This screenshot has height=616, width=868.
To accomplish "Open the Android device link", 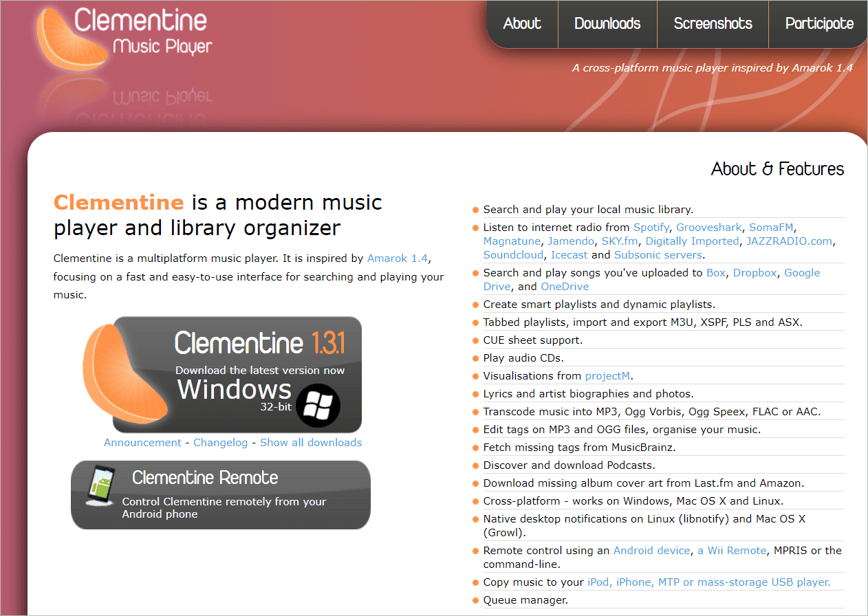I will point(651,551).
